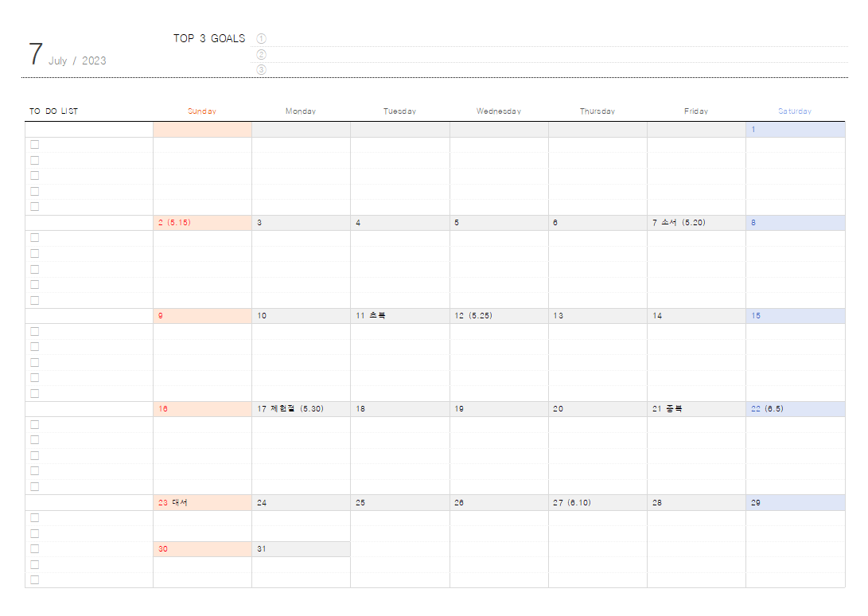Viewport: 868px width, 616px height.
Task: Select the Saturday 29 date cell
Action: (796, 502)
